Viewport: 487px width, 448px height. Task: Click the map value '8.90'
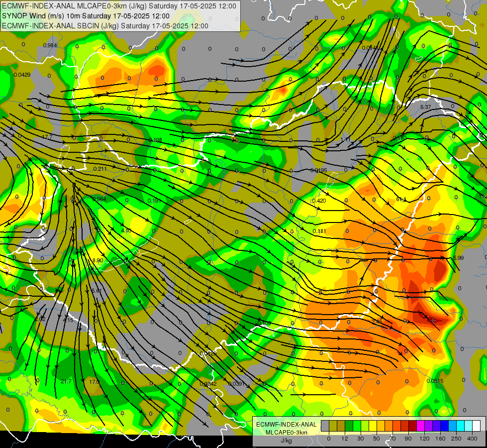pyautogui.click(x=98, y=260)
